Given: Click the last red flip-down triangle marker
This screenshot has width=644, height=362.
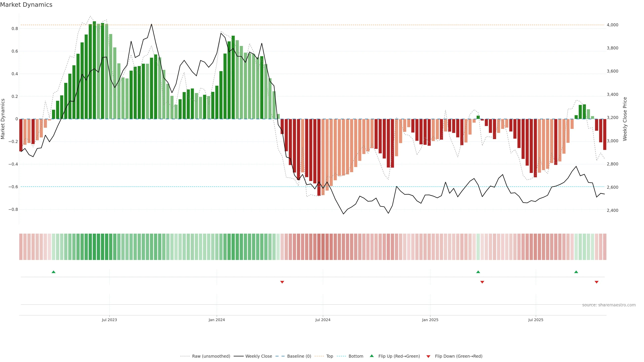Looking at the screenshot, I should (x=597, y=282).
